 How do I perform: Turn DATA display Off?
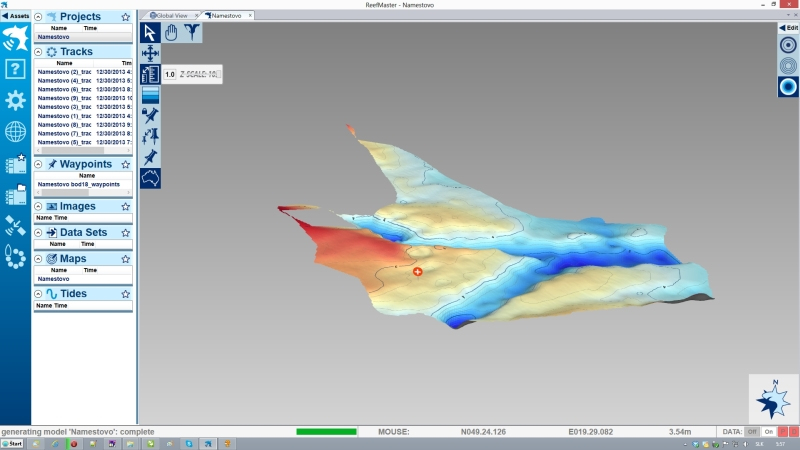pos(753,431)
